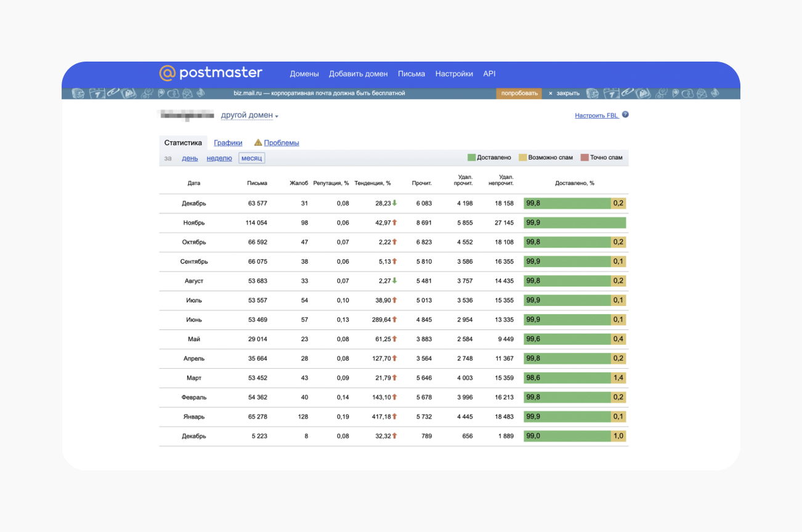Click the Май row label

point(194,339)
